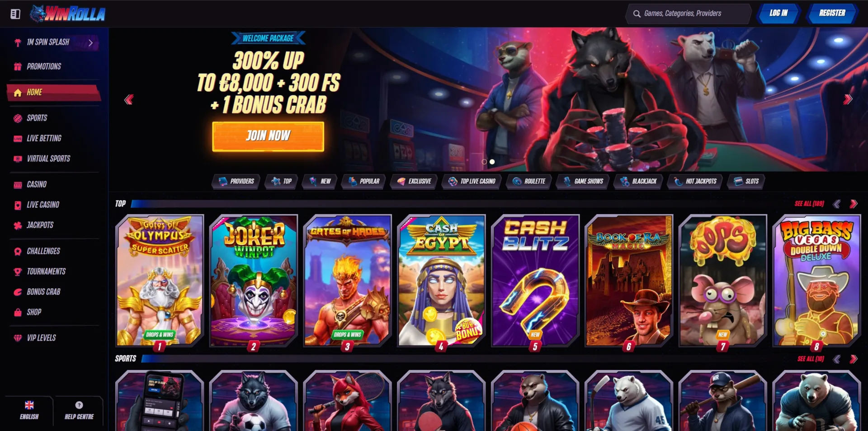Click the VIP Levels diamond icon
The width and height of the screenshot is (868, 431).
pyautogui.click(x=18, y=338)
